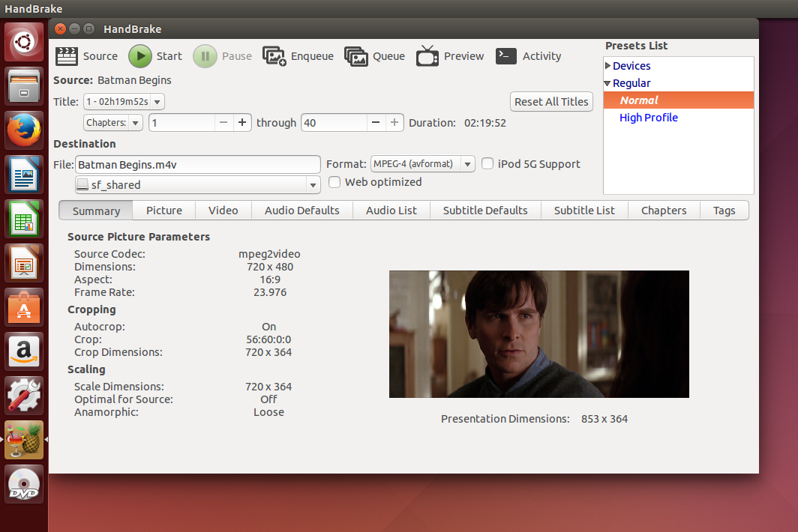Switch to the Subtitle List tab
This screenshot has width=798, height=532.
click(x=584, y=211)
